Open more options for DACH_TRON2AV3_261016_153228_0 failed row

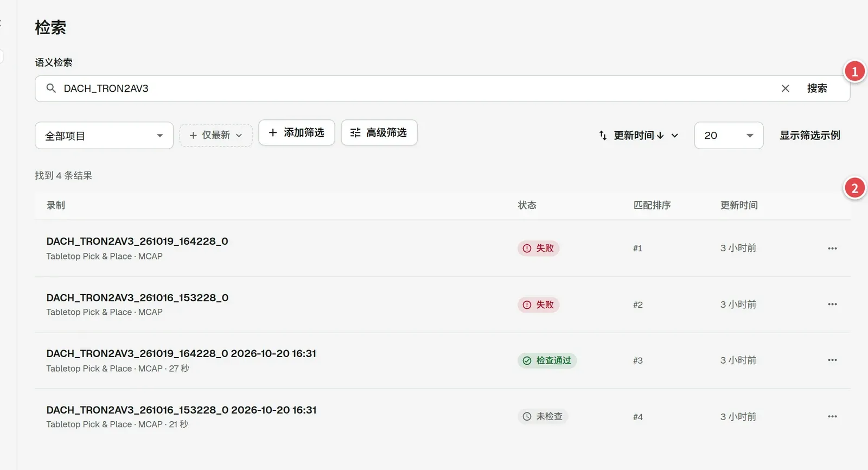point(832,304)
